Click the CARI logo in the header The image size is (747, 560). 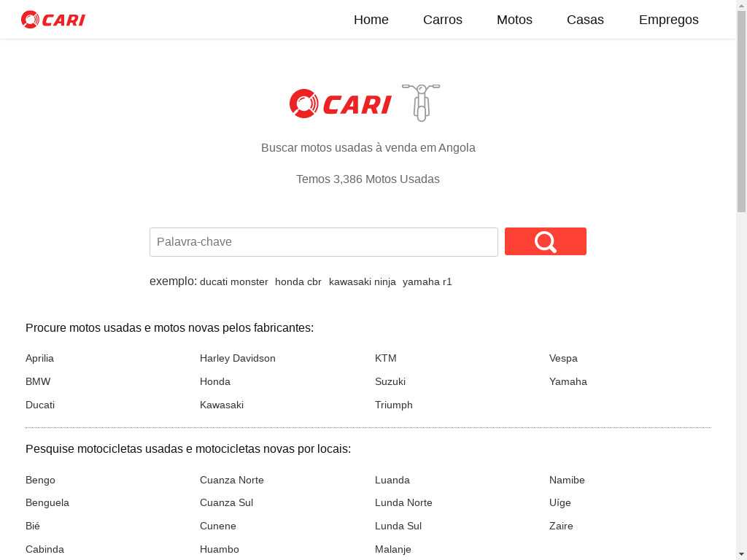[53, 20]
